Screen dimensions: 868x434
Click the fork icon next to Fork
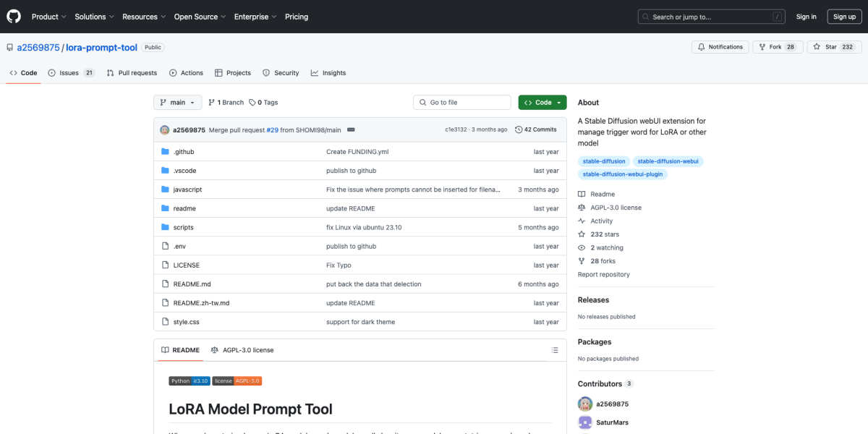point(761,46)
